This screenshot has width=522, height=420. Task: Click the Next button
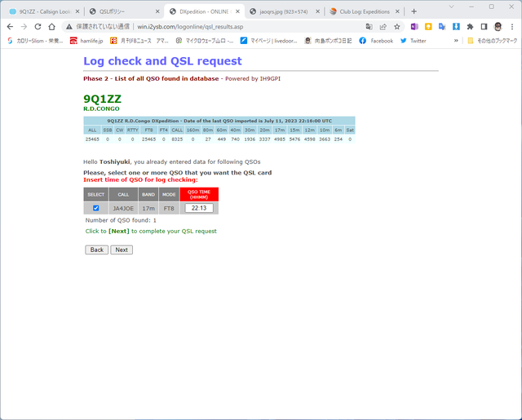[122, 250]
